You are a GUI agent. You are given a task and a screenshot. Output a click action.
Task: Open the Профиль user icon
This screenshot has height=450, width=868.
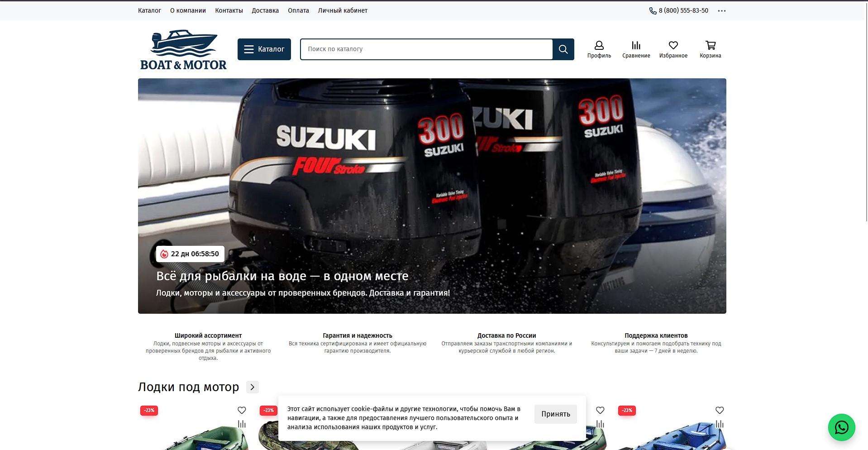tap(599, 49)
